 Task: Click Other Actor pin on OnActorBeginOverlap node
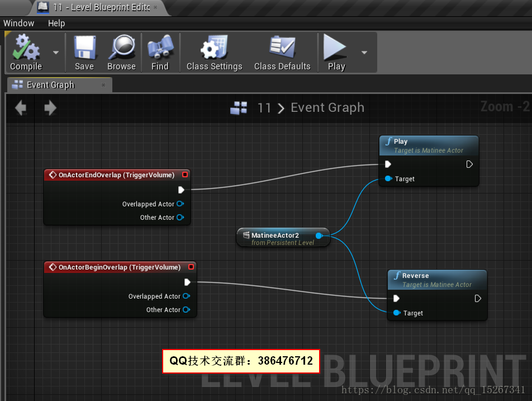[x=186, y=310]
